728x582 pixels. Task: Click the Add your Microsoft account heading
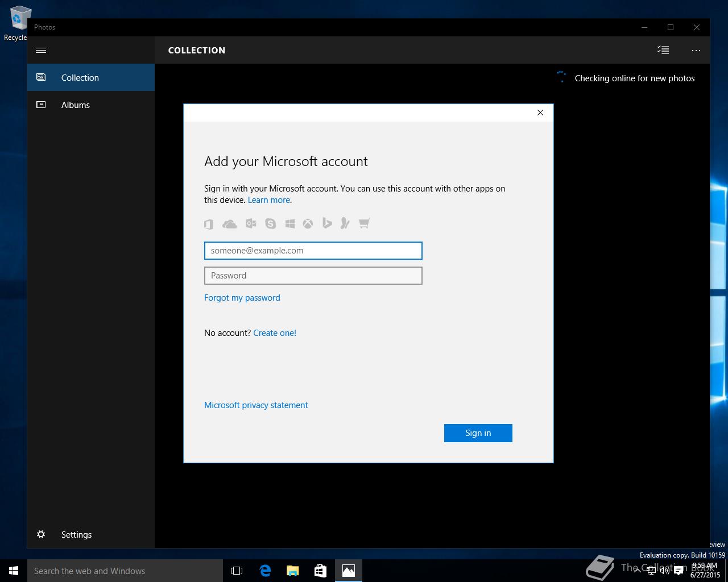pos(286,161)
